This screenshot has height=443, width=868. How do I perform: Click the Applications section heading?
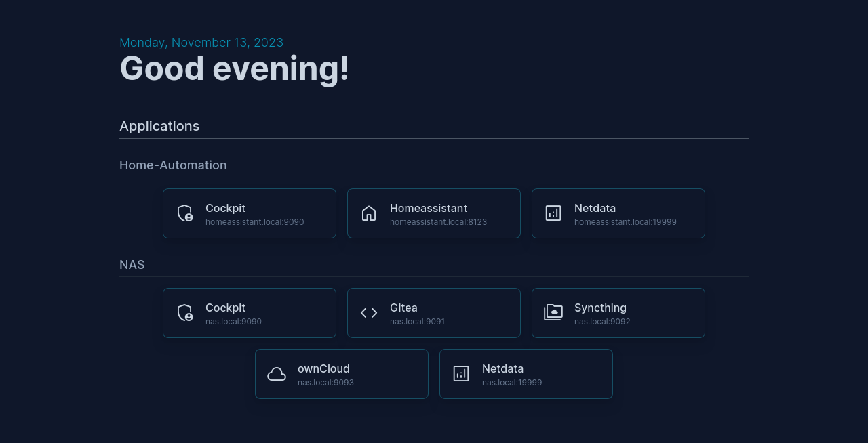[x=159, y=126]
